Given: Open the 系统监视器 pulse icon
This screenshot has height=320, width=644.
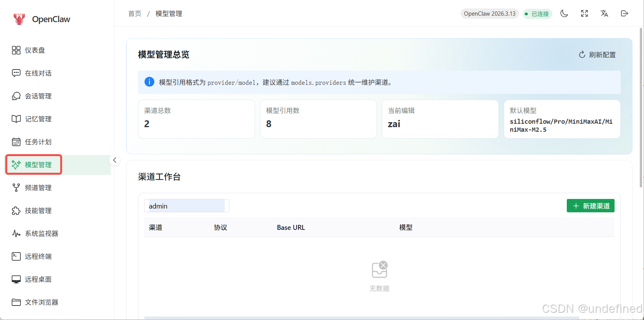Looking at the screenshot, I should coord(16,233).
